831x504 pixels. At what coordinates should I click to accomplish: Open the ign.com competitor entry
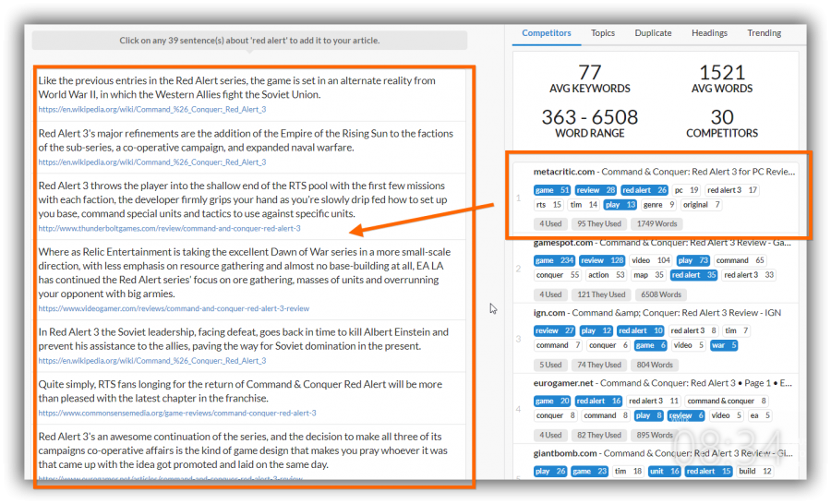(x=657, y=313)
